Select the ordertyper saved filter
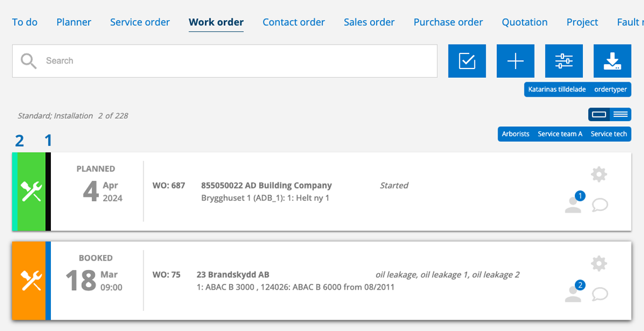The height and width of the screenshot is (331, 644). (611, 89)
